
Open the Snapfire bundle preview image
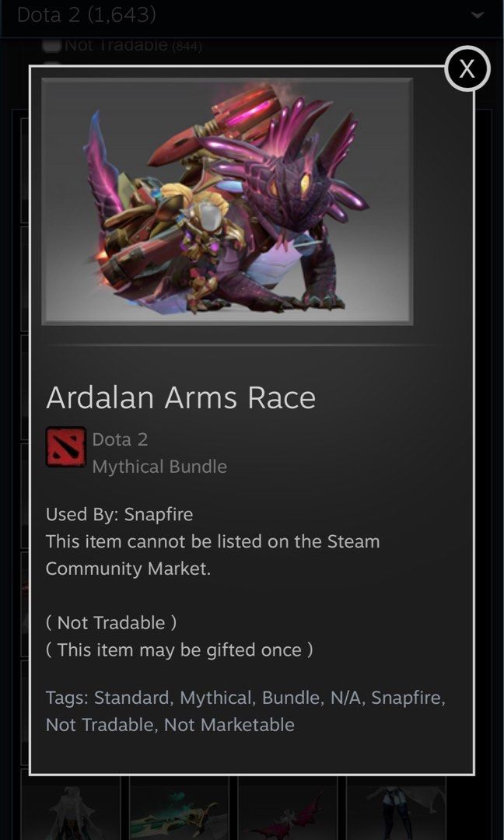click(x=227, y=201)
